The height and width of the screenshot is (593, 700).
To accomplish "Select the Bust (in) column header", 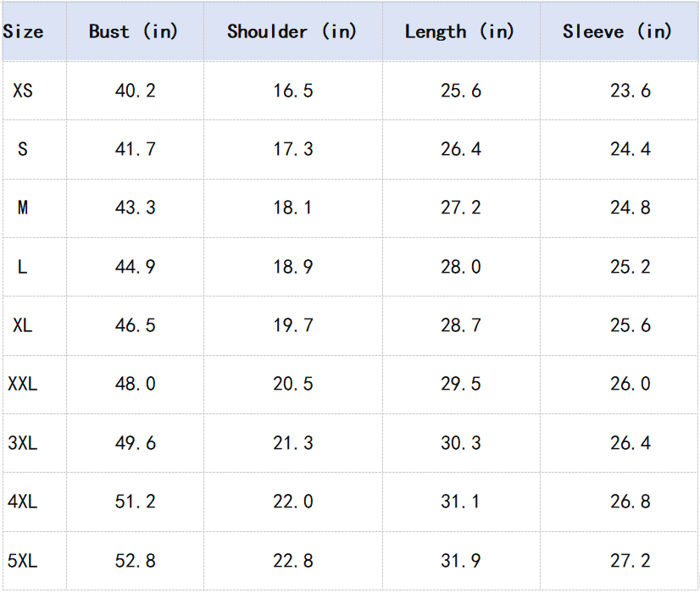I will point(134,32).
